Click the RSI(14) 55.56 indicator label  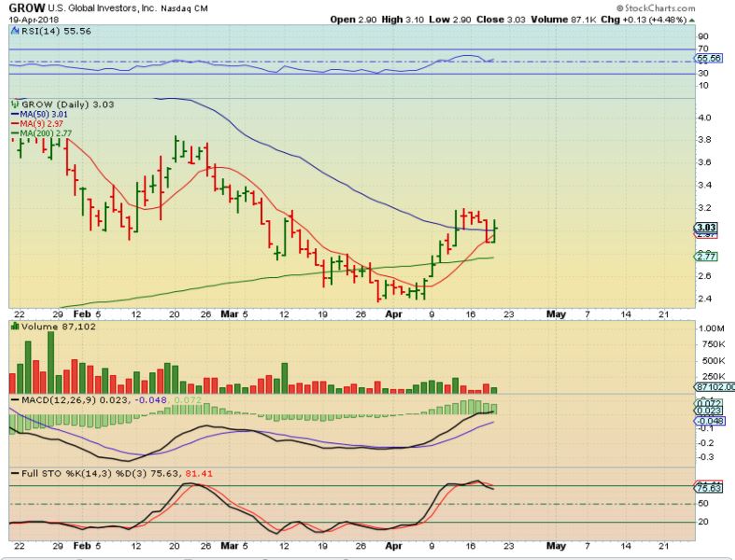pos(55,32)
